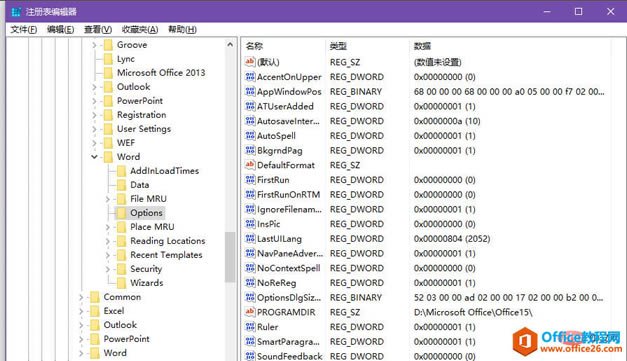The width and height of the screenshot is (627, 361).
Task: Collapse the expanded Word key
Action: coord(94,157)
